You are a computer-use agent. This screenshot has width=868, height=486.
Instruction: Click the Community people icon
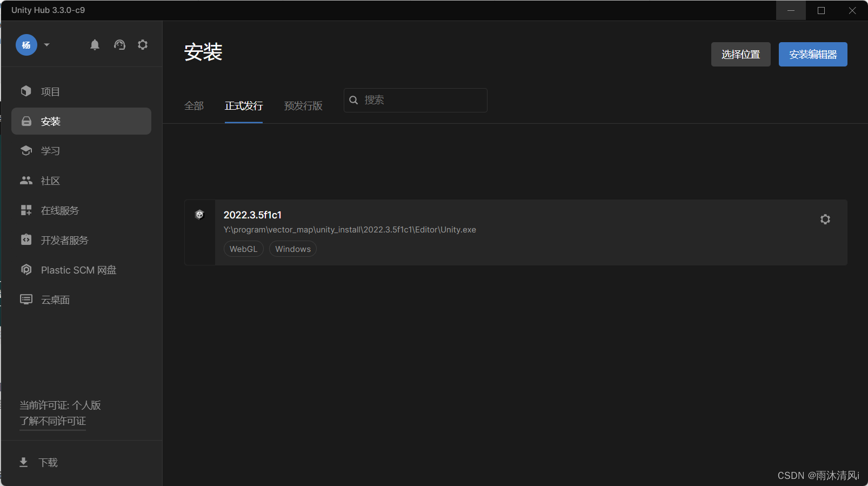coord(26,181)
